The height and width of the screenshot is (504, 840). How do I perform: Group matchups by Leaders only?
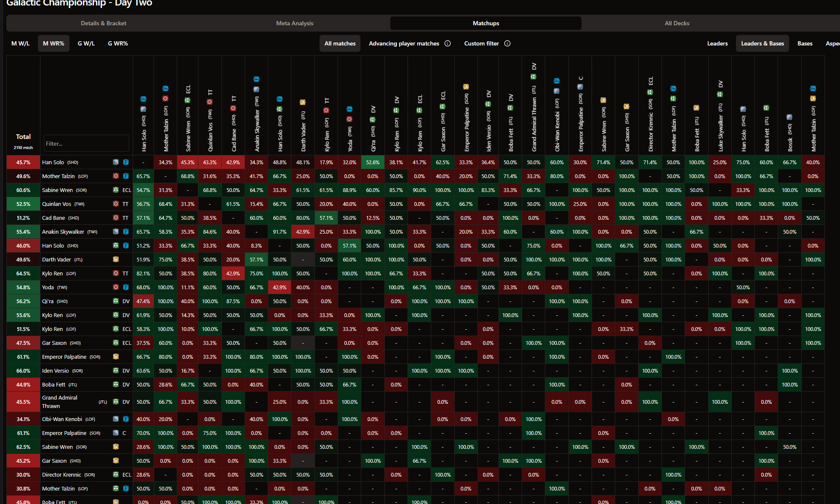point(717,43)
